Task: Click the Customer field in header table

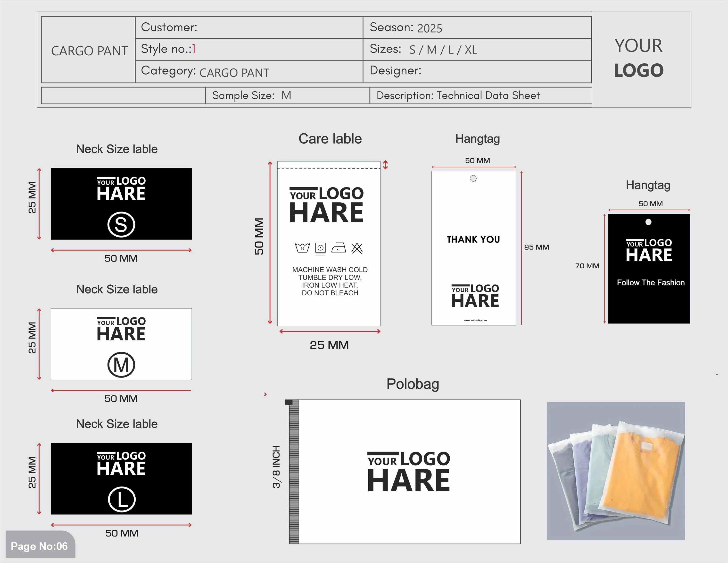Action: [249, 27]
